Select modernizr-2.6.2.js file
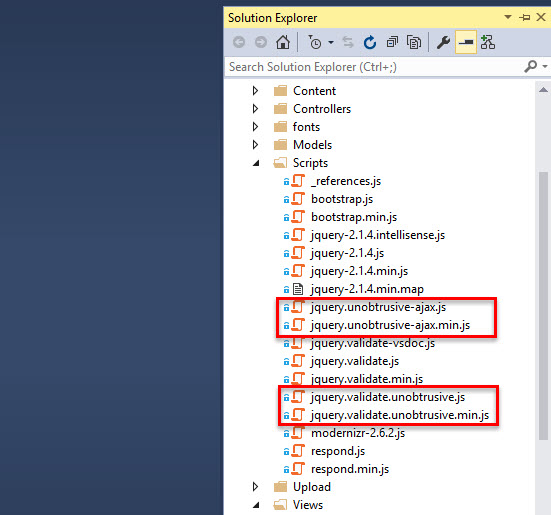The width and height of the screenshot is (551, 515). tap(358, 433)
